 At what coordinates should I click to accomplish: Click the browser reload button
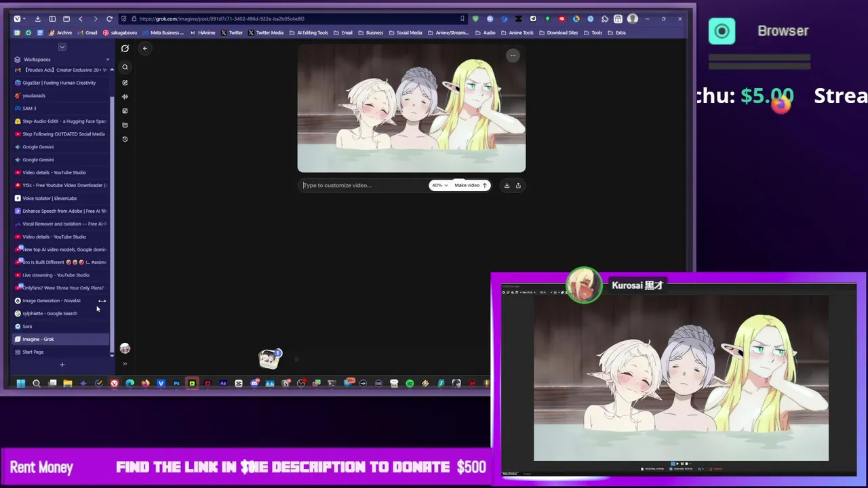[109, 19]
